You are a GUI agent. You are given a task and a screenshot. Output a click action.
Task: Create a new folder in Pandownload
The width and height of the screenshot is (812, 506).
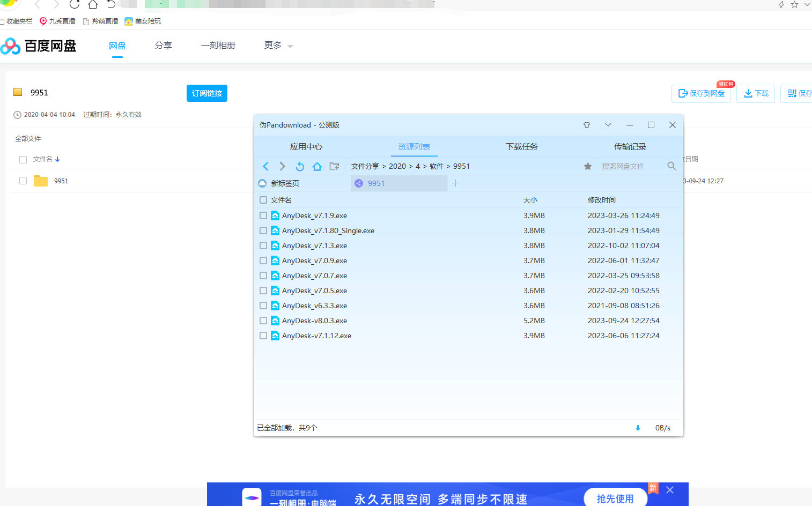[334, 166]
